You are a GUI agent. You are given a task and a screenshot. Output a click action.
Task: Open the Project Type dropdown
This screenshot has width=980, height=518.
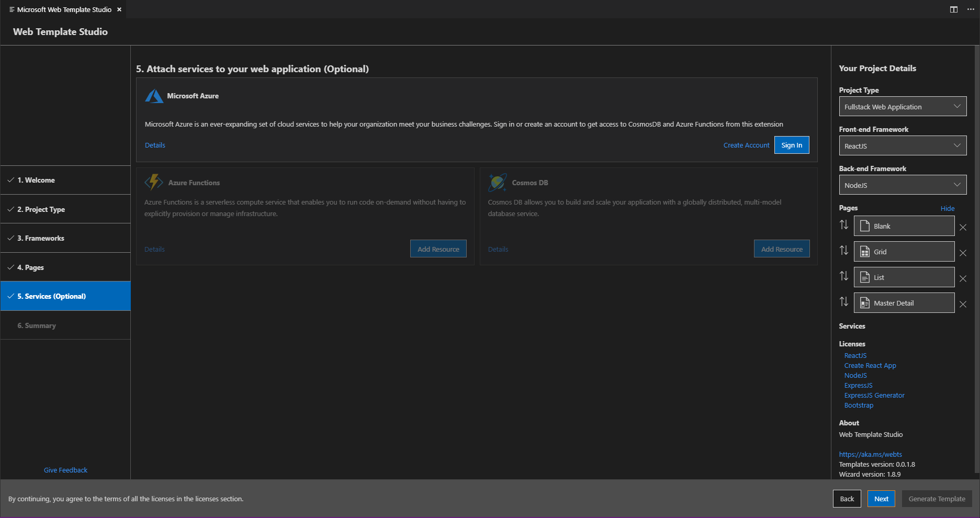tap(903, 107)
